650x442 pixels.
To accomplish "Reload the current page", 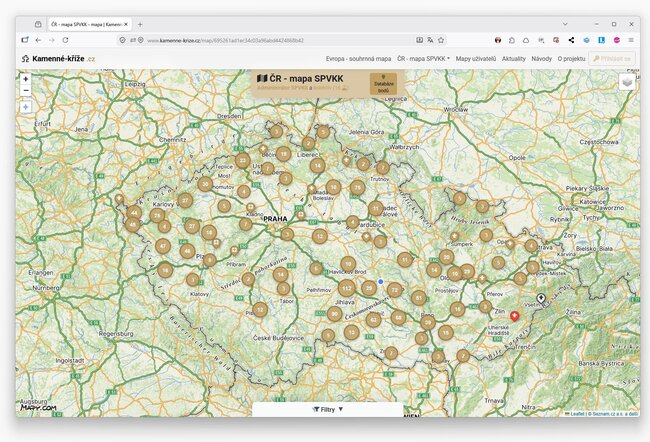I will click(x=65, y=40).
